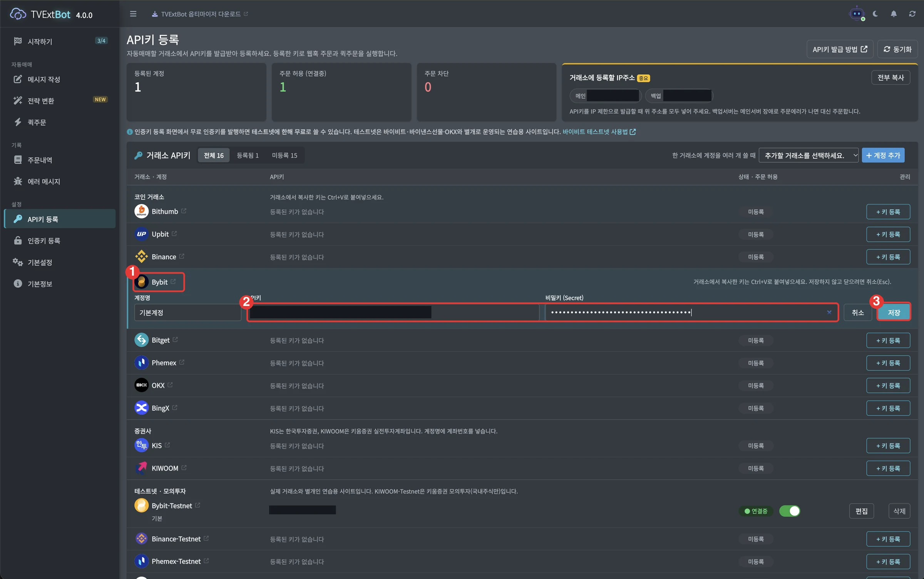Open notifications bell icon
Viewport: 924px width, 579px height.
894,14
